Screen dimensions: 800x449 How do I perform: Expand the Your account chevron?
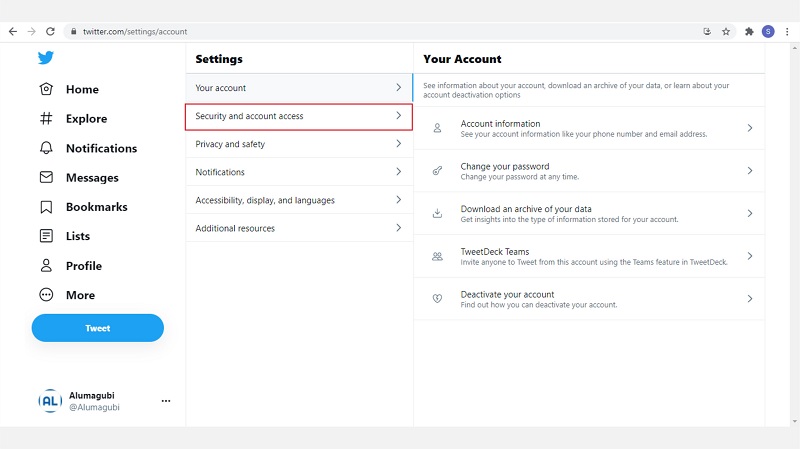[x=398, y=88]
